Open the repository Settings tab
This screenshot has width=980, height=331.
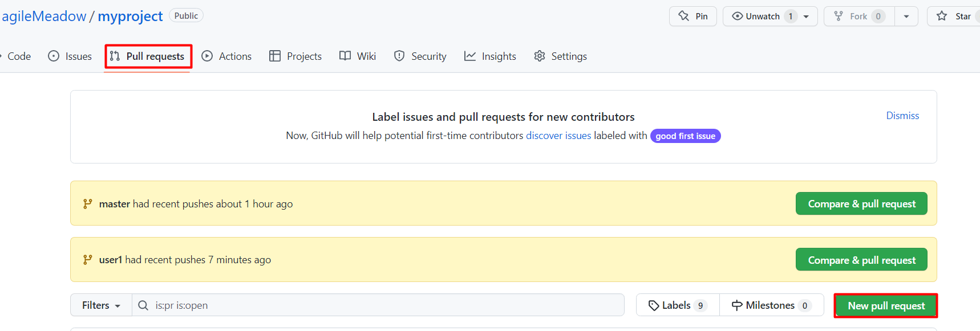[x=560, y=56]
